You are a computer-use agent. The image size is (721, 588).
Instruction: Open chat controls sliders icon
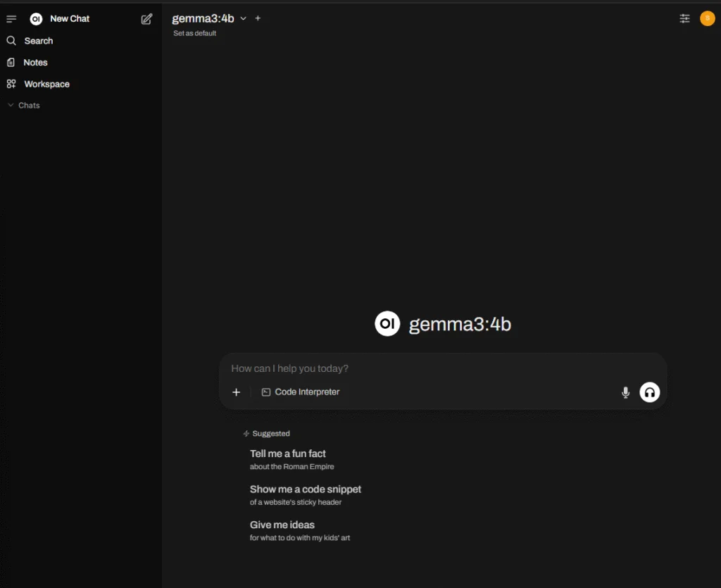pos(684,18)
